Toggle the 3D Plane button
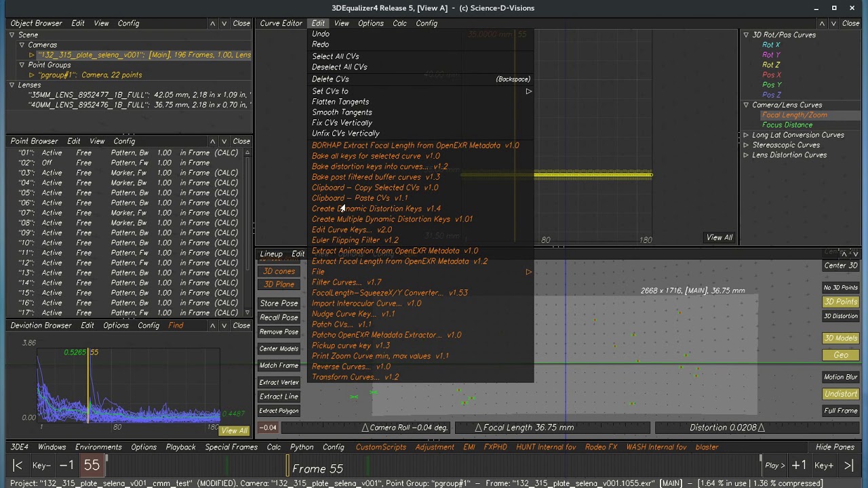 279,285
